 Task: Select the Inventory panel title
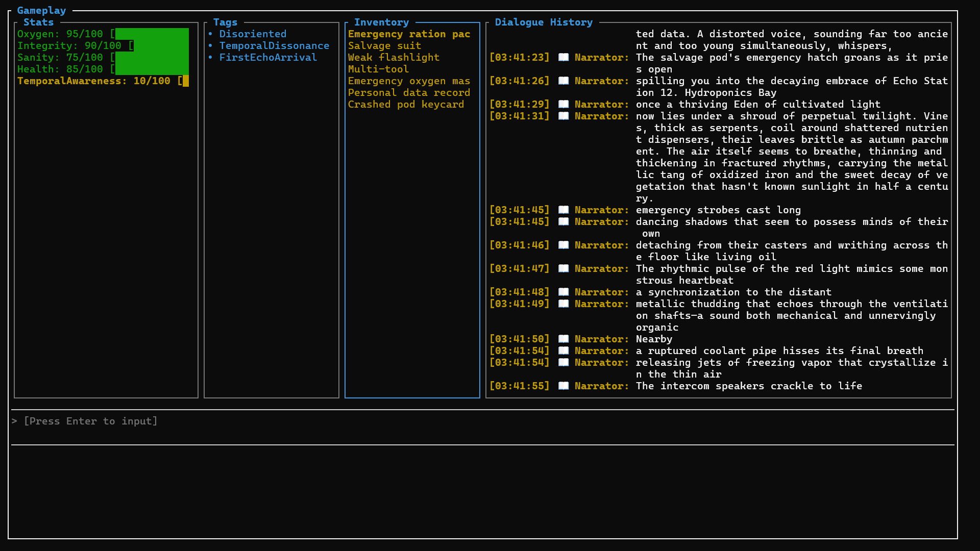pos(381,22)
